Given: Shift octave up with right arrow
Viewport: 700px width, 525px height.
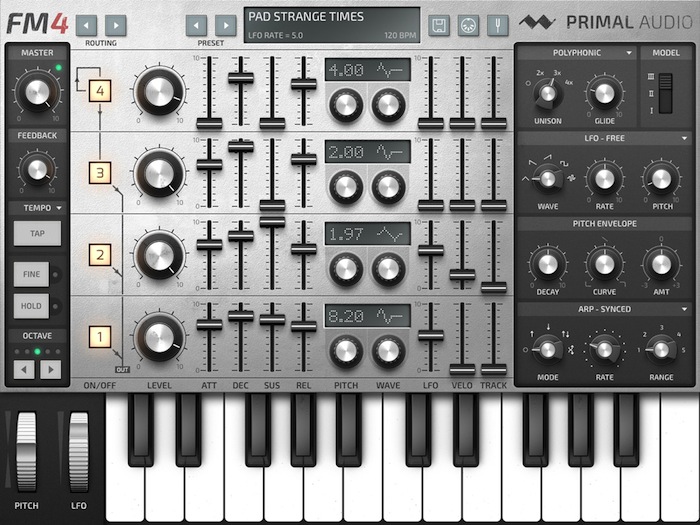Looking at the screenshot, I should point(51,370).
